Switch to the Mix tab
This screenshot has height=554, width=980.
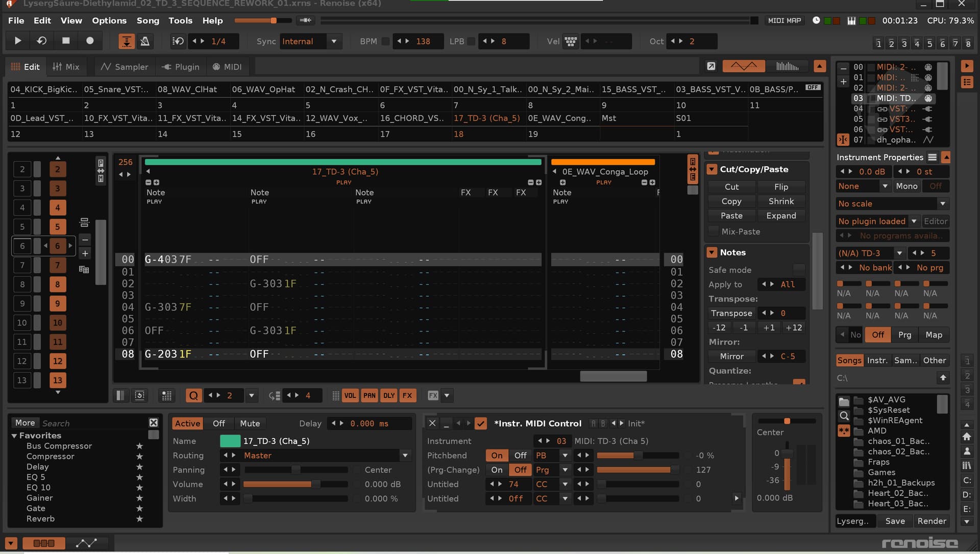click(x=66, y=67)
